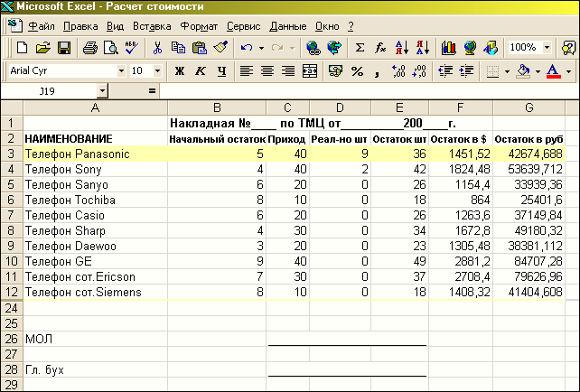Viewport: 580px width, 392px height.
Task: Click the Decrease Indent icon
Action: point(445,70)
